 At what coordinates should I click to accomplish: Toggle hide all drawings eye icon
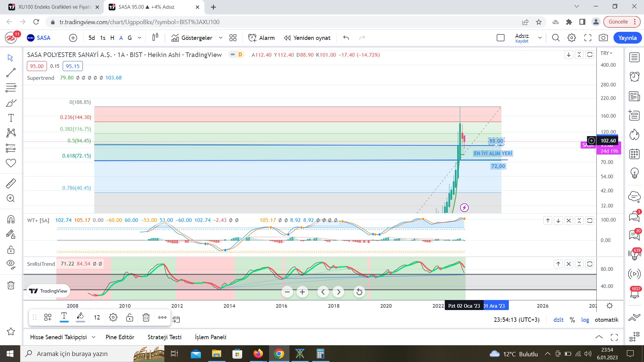(11, 264)
